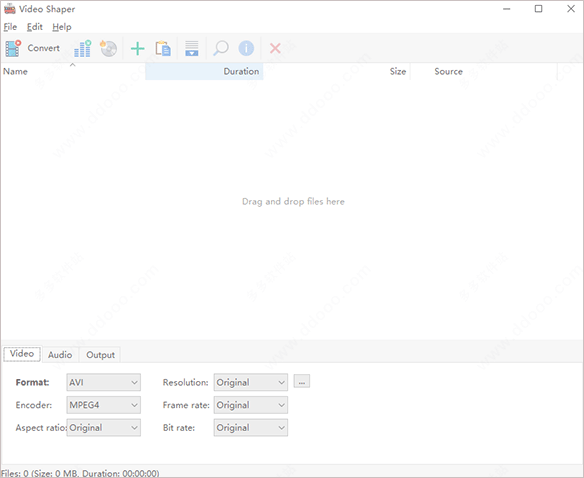Add files with the green plus icon

pyautogui.click(x=137, y=48)
